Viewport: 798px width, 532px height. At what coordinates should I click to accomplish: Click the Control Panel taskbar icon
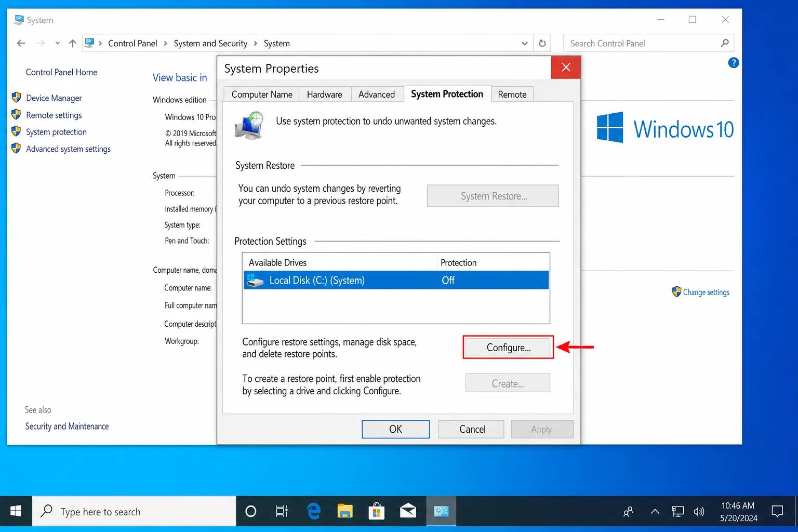pos(442,511)
